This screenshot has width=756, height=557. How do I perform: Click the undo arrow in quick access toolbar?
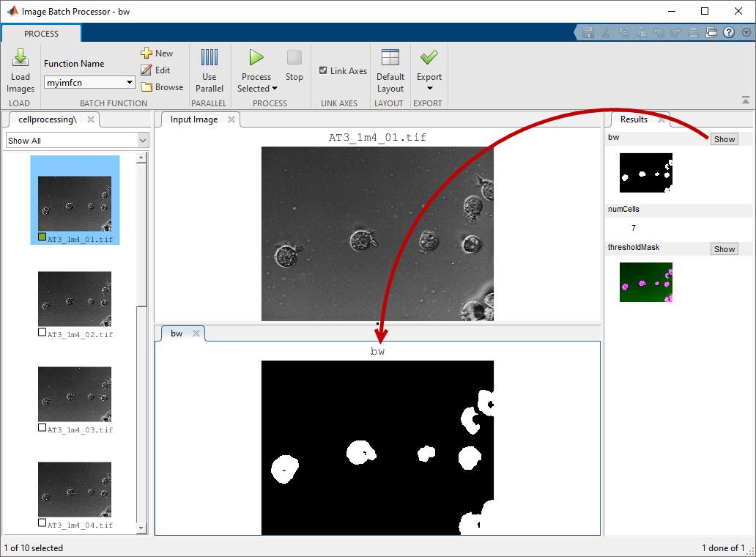point(659,32)
